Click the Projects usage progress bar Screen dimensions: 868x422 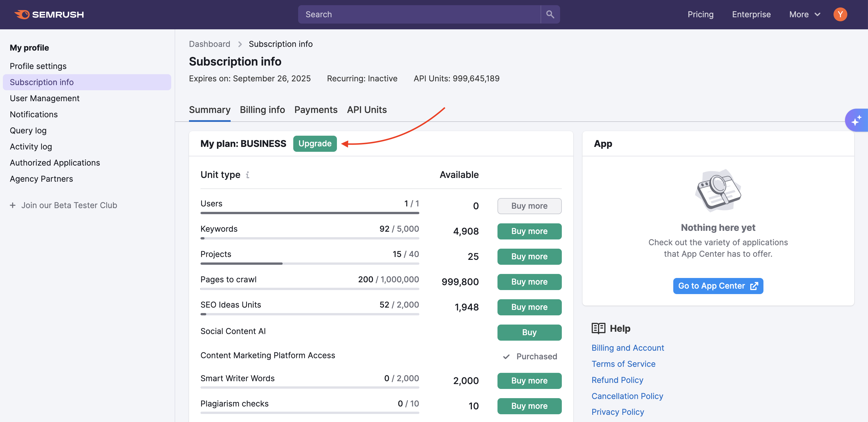pyautogui.click(x=309, y=263)
